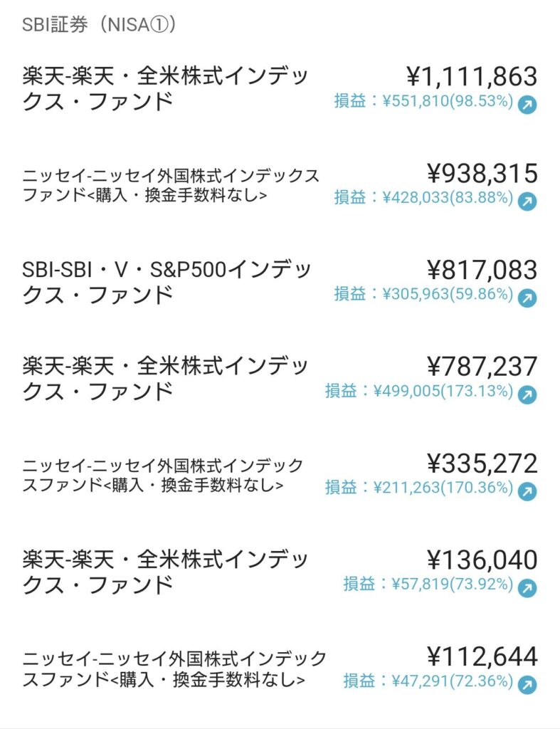Tap the SBI証券（NISA①） account header

pyautogui.click(x=99, y=24)
